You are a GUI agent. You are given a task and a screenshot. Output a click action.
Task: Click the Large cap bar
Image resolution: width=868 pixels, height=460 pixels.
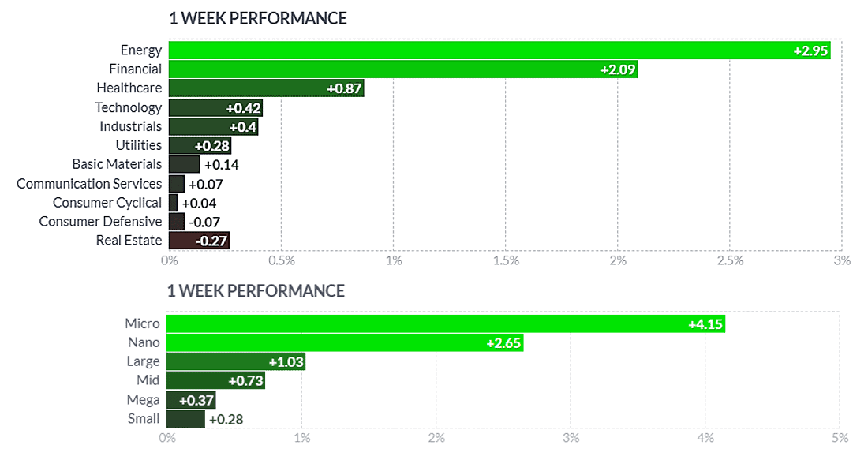pyautogui.click(x=235, y=361)
